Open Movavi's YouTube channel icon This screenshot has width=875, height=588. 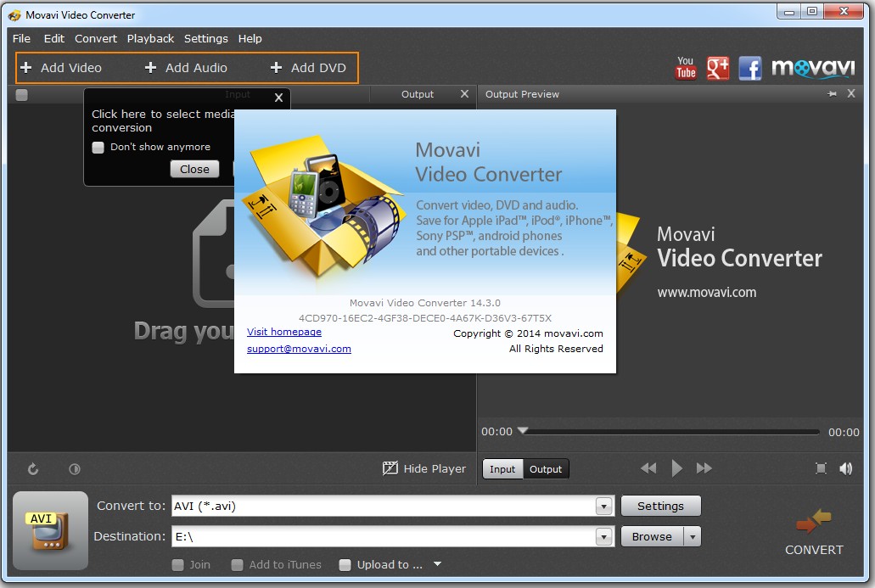[x=686, y=68]
